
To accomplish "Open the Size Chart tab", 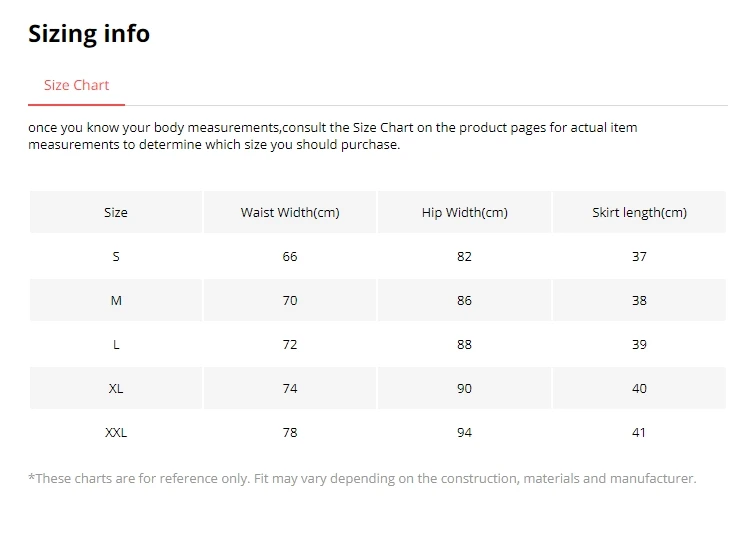I will tap(76, 85).
